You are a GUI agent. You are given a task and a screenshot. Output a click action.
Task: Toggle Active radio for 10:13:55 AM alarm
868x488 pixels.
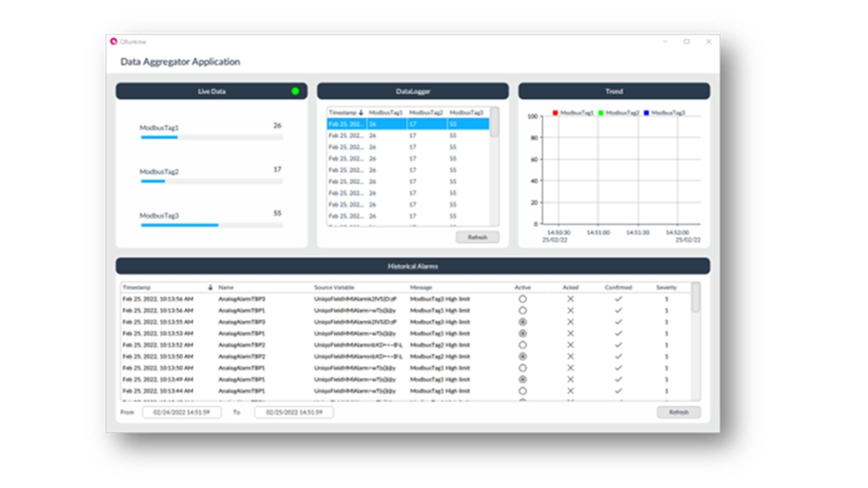point(522,322)
